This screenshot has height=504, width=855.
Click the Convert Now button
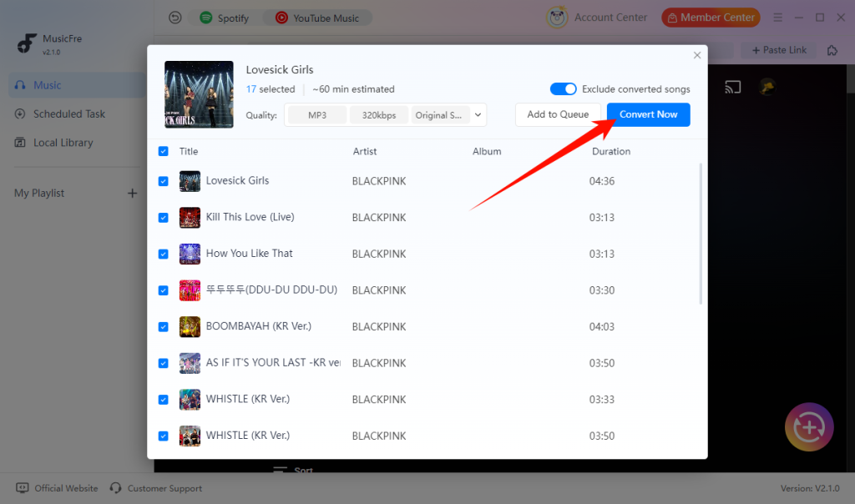648,114
